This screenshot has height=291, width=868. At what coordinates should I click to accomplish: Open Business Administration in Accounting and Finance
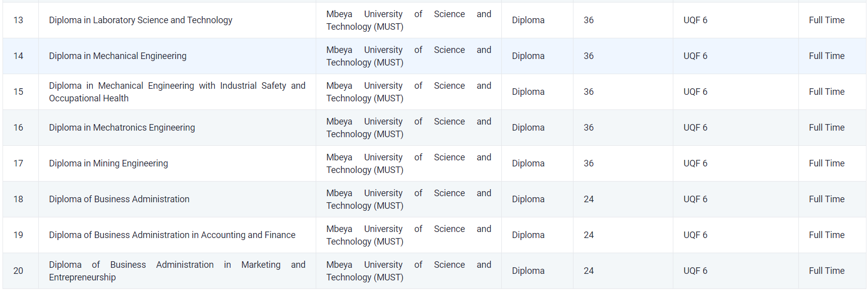172,235
